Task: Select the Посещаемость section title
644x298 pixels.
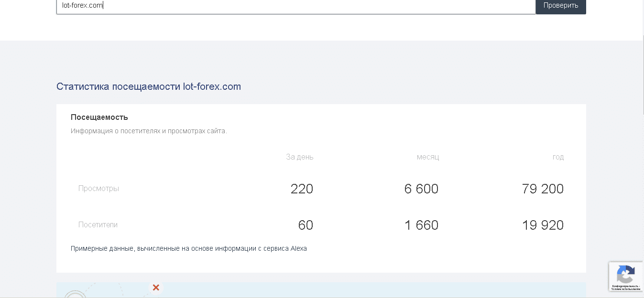Action: [x=99, y=117]
